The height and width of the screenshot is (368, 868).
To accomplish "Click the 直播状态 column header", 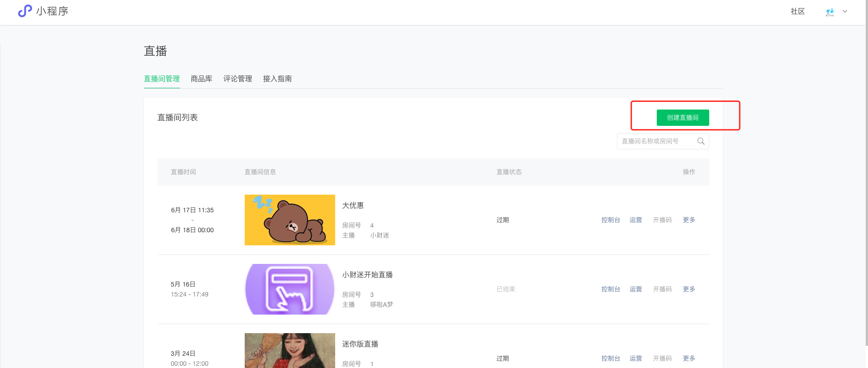I will (x=509, y=172).
